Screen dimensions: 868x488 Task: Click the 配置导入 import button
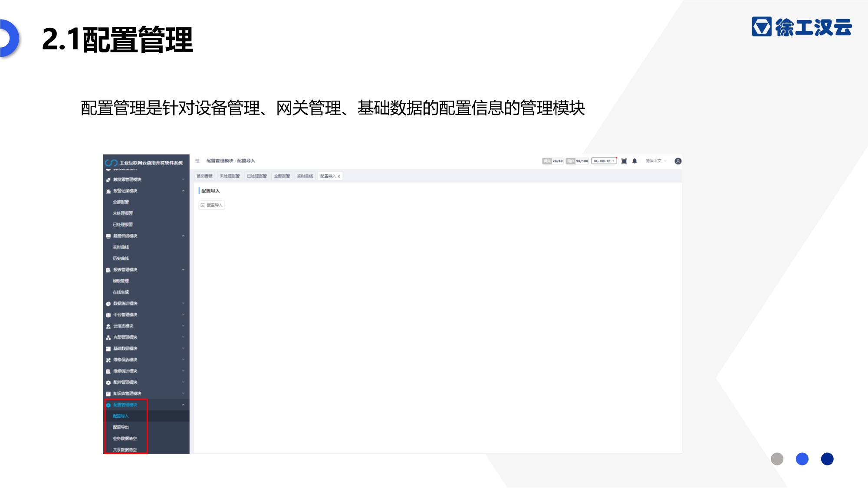(212, 205)
